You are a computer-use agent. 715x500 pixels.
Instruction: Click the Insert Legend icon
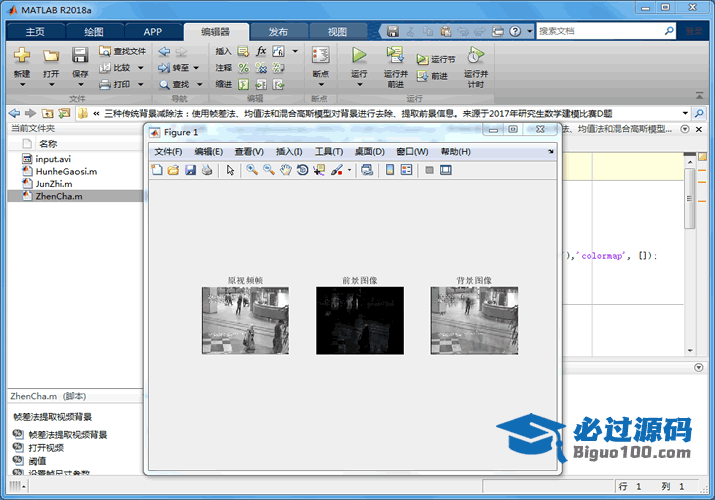[x=406, y=170]
